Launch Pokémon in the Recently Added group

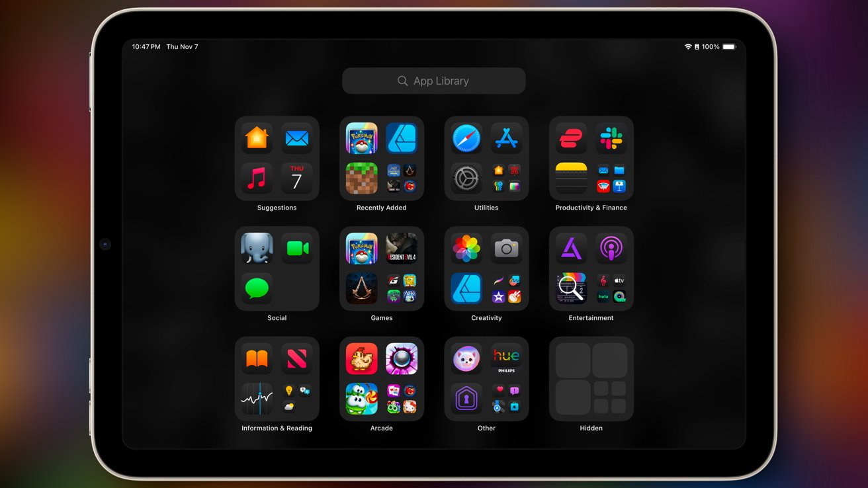[362, 138]
